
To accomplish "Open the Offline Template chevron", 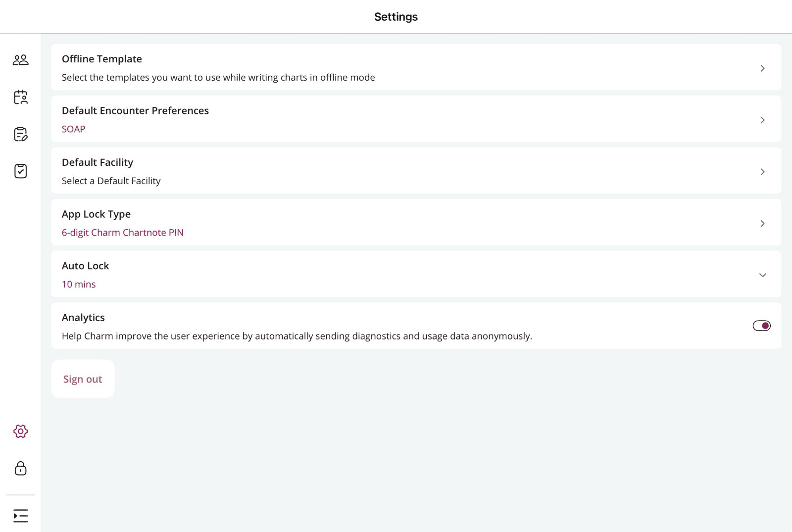I will (x=762, y=68).
